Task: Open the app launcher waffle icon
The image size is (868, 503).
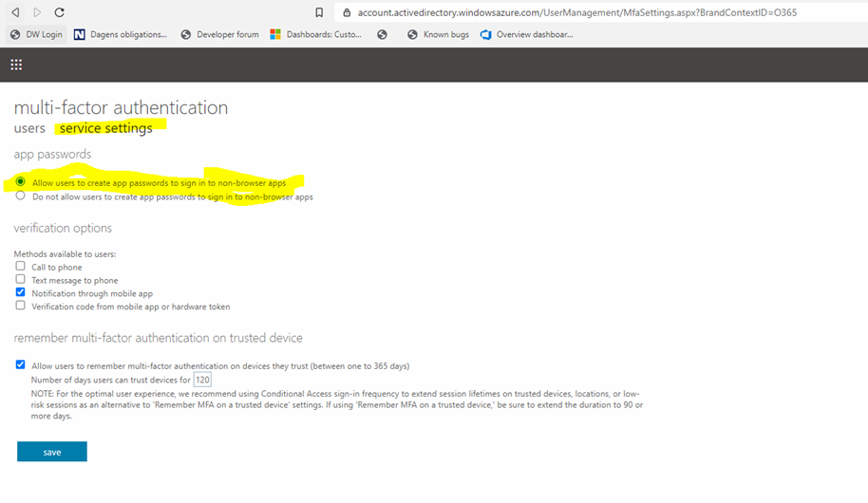Action: (16, 65)
